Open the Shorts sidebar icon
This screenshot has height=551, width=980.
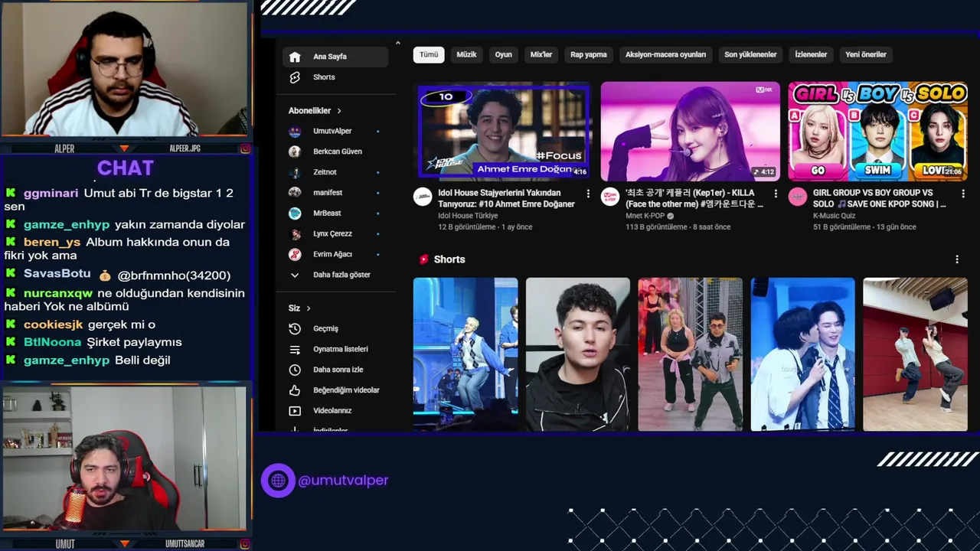coord(295,77)
